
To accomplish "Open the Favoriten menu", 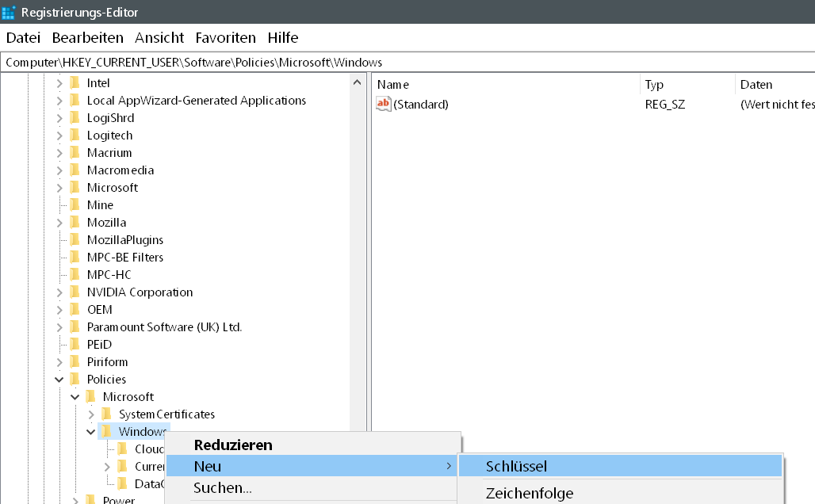I will 225,38.
